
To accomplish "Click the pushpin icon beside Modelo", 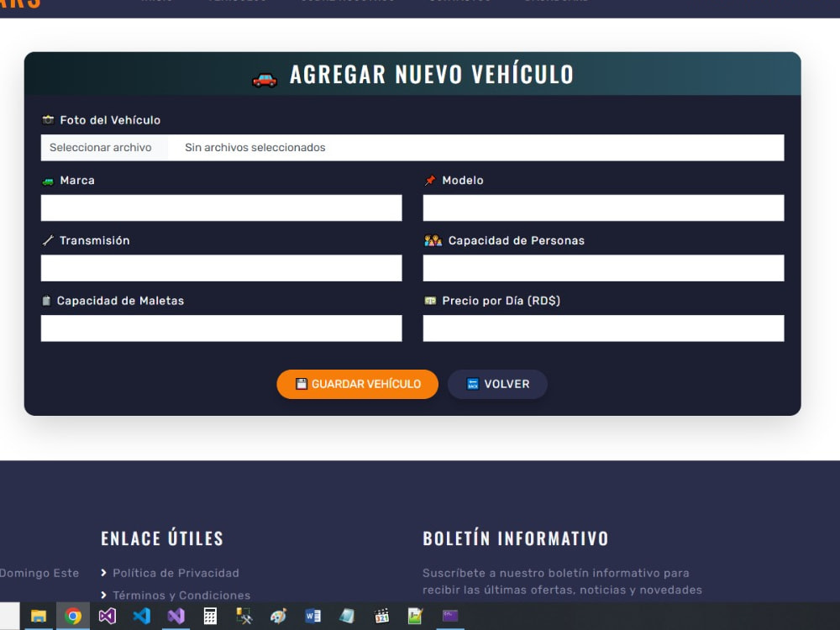I will point(429,181).
